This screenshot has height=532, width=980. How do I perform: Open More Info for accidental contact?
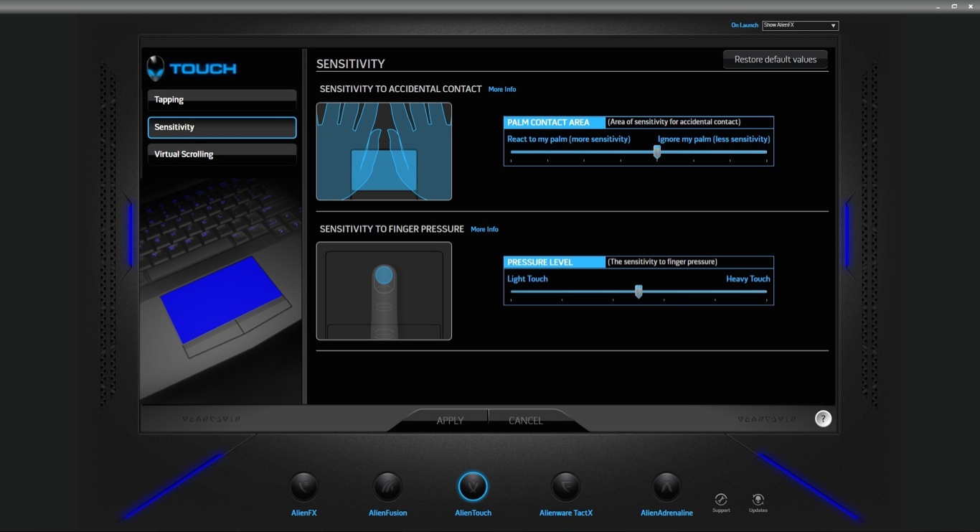click(502, 90)
